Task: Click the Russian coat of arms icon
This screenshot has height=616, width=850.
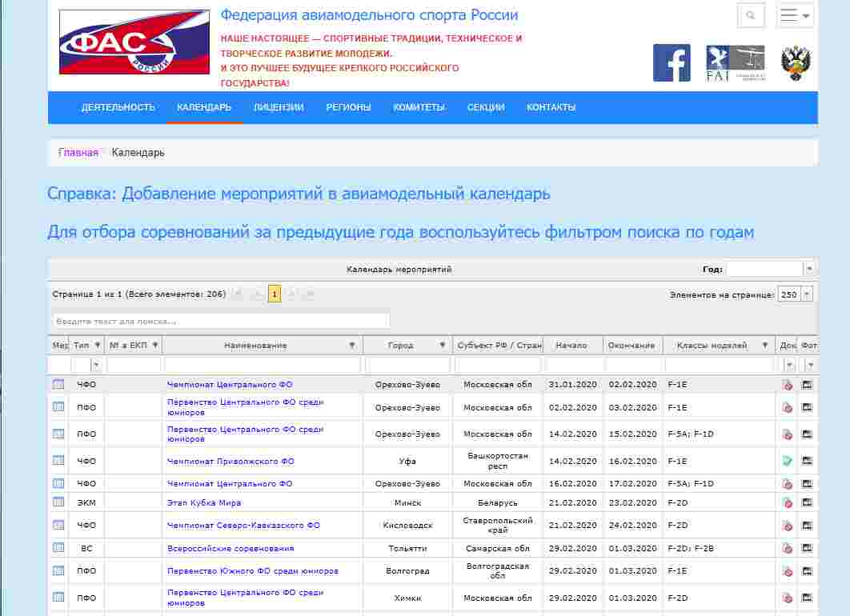Action: (x=796, y=62)
